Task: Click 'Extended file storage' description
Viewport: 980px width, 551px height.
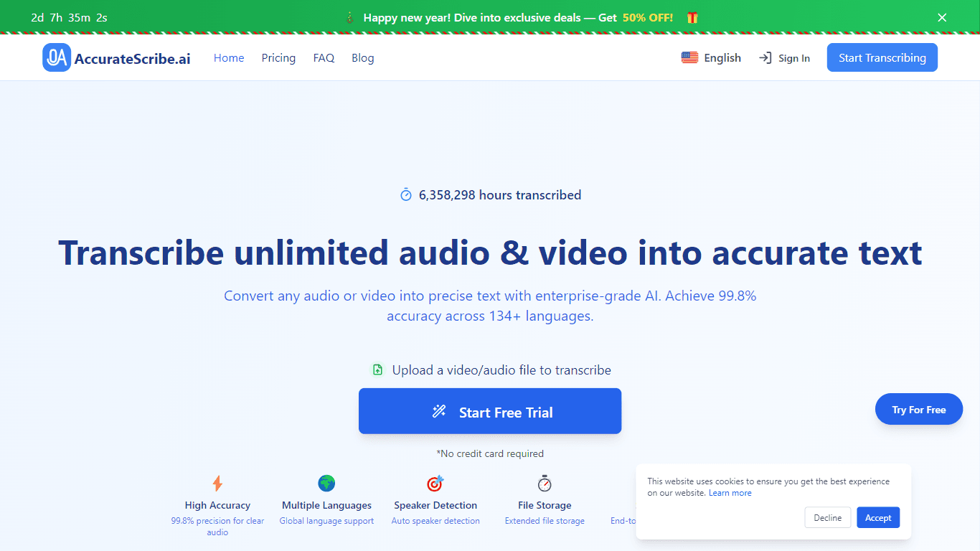Action: [545, 521]
